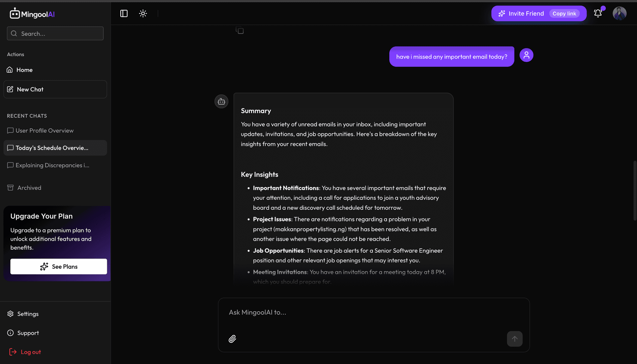Click the 'have i missed any important email today?' bubble
Viewport: 637px width, 364px height.
tap(452, 57)
